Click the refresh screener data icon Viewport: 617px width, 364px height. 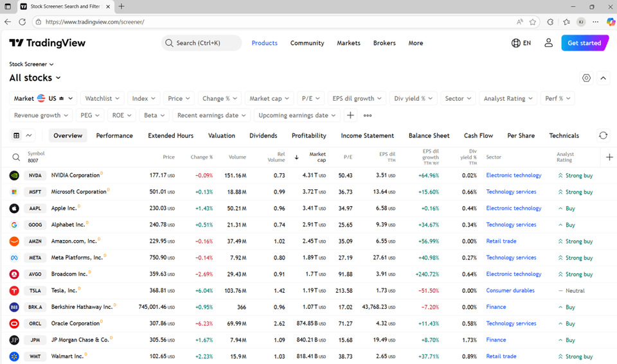tap(604, 135)
